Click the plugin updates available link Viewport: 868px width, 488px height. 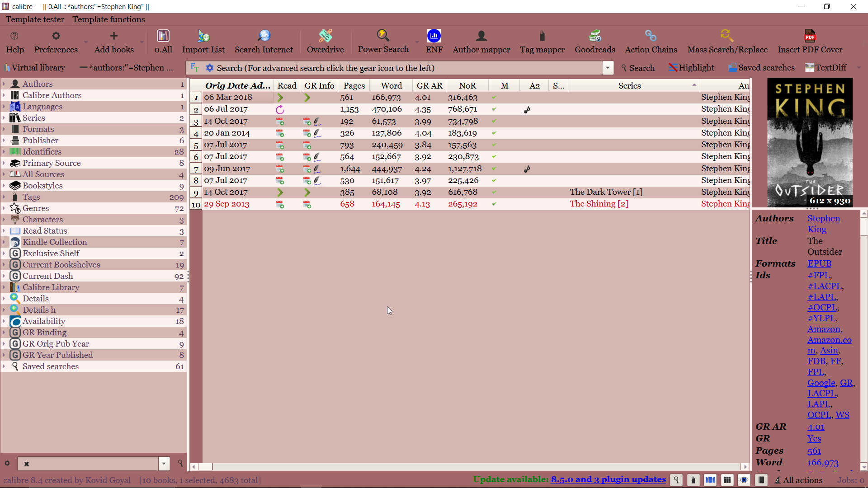608,479
